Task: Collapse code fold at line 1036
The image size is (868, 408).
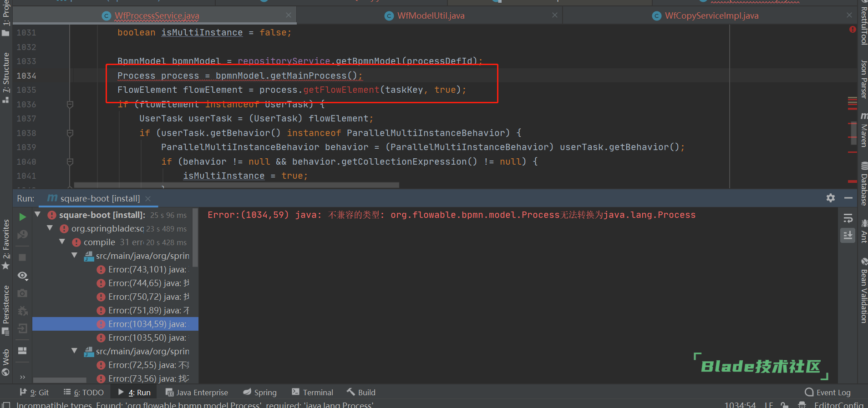Action: [x=70, y=105]
